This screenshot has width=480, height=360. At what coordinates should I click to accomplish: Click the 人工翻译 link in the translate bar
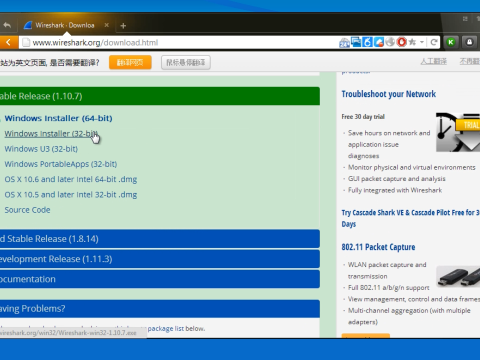433,61
